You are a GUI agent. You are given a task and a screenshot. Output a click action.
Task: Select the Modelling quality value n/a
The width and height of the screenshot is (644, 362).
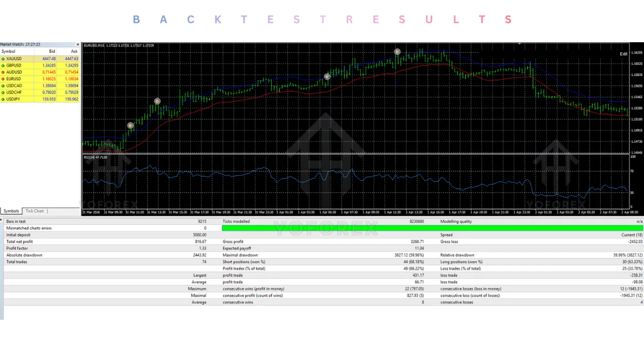(639, 221)
